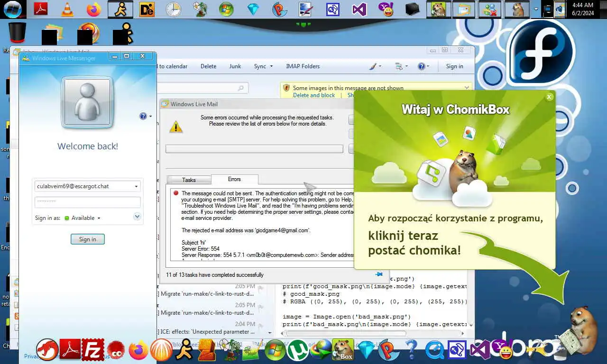The height and width of the screenshot is (364, 607).
Task: Switch to the Tasks tab
Action: 189,180
